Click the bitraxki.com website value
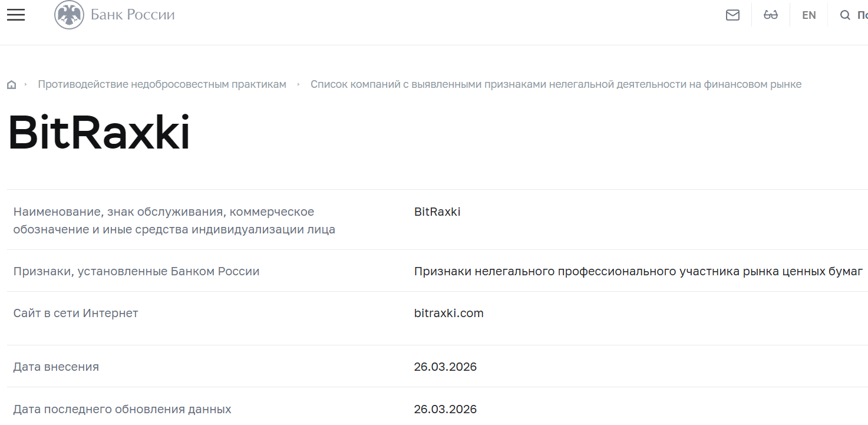The width and height of the screenshot is (868, 425). 448,313
